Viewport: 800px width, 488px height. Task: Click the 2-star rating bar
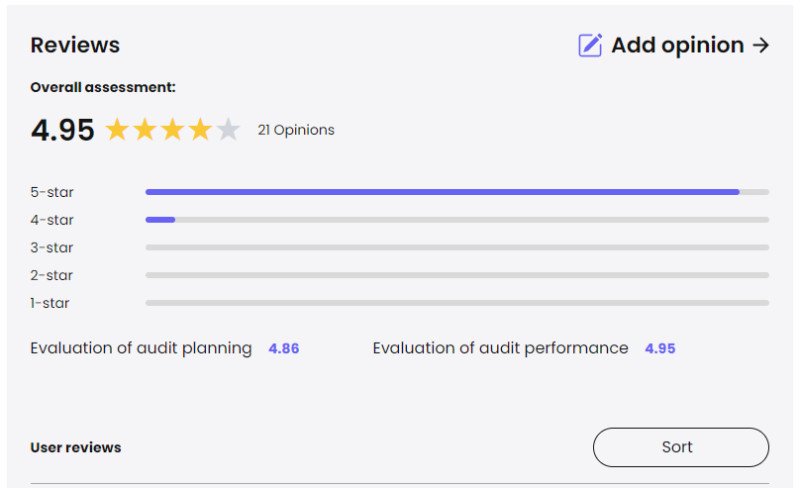tap(457, 275)
